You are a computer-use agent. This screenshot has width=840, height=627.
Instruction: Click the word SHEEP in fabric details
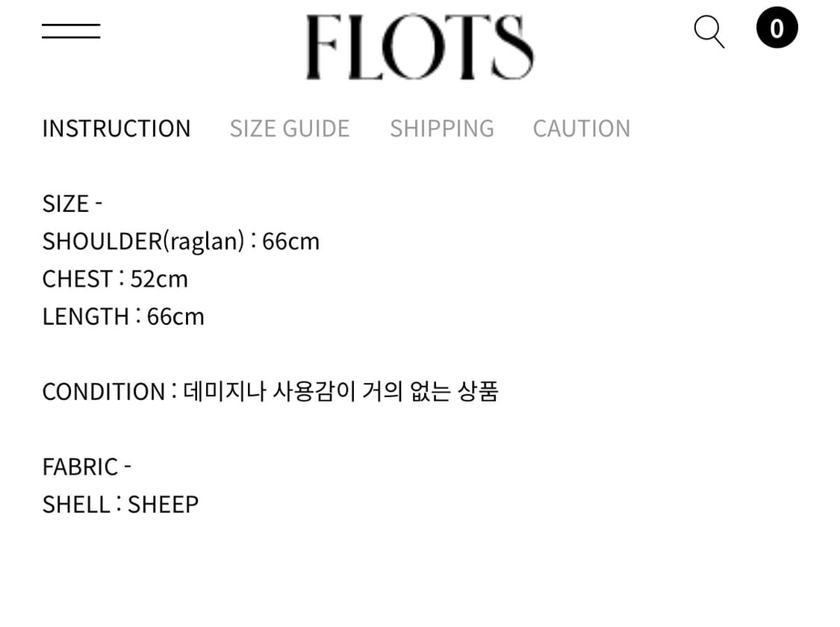pos(163,505)
